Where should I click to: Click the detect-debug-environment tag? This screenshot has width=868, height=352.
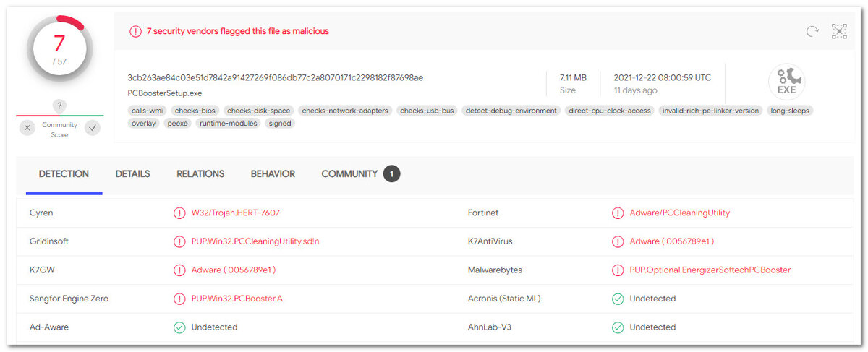coord(511,111)
